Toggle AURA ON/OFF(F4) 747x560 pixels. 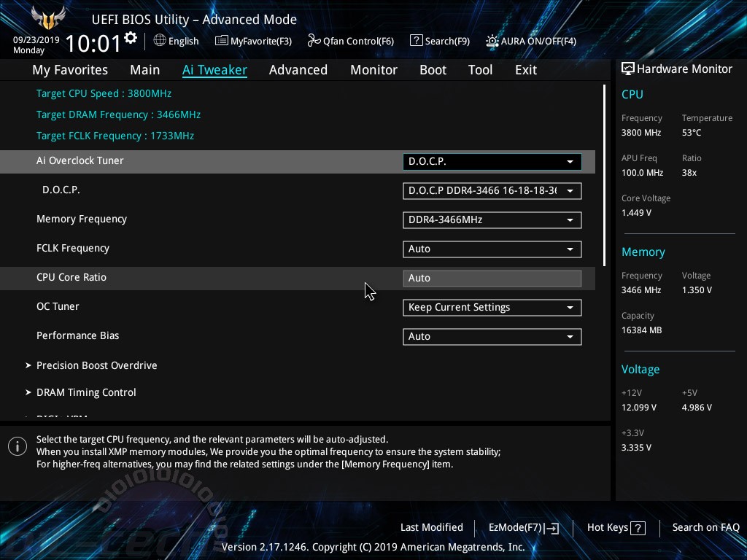click(538, 41)
